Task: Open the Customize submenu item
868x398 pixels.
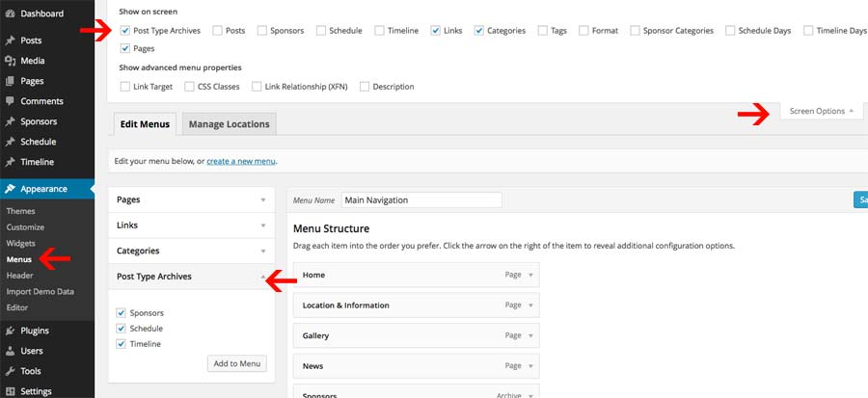Action: coord(25,227)
